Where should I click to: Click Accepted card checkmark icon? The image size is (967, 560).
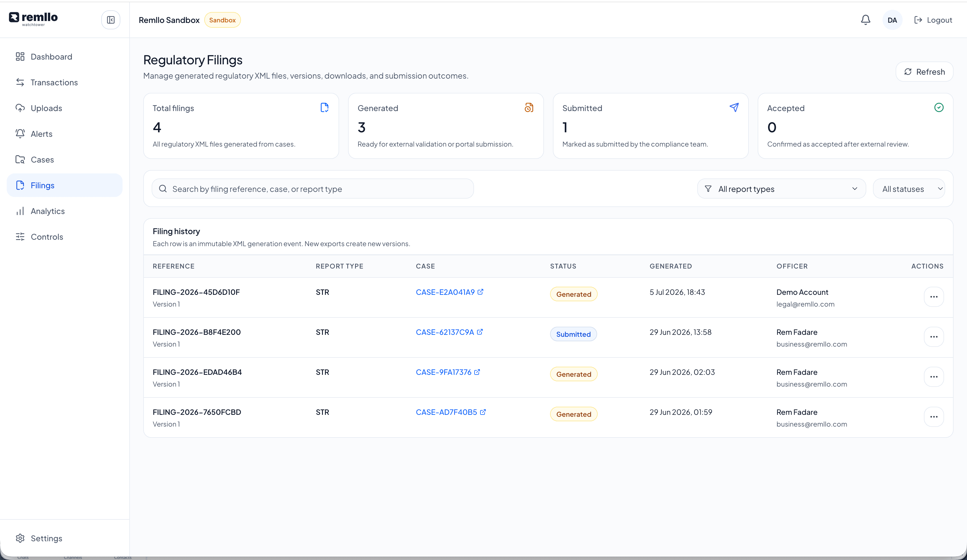point(939,107)
